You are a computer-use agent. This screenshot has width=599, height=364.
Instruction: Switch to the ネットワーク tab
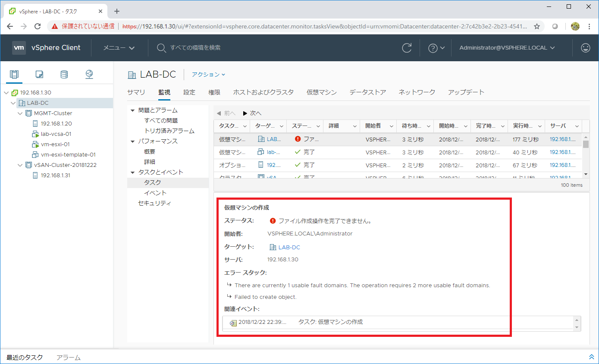pyautogui.click(x=417, y=92)
